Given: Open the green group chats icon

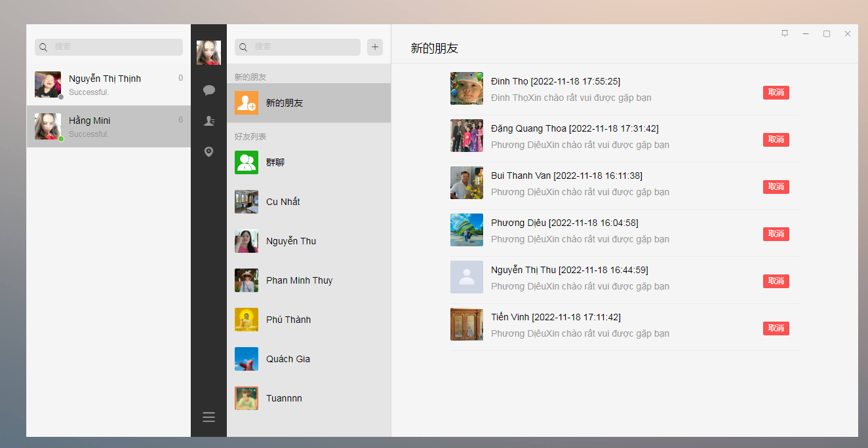Looking at the screenshot, I should click(247, 162).
